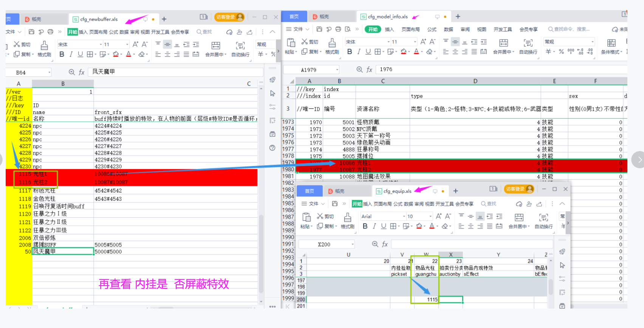
Task: Click percent style in cfg_model_info.xls window
Action: coord(561,52)
